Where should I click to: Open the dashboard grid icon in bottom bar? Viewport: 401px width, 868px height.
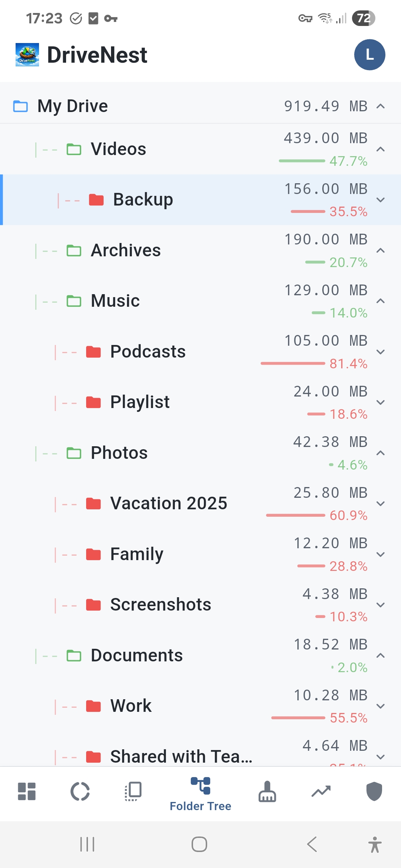27,792
